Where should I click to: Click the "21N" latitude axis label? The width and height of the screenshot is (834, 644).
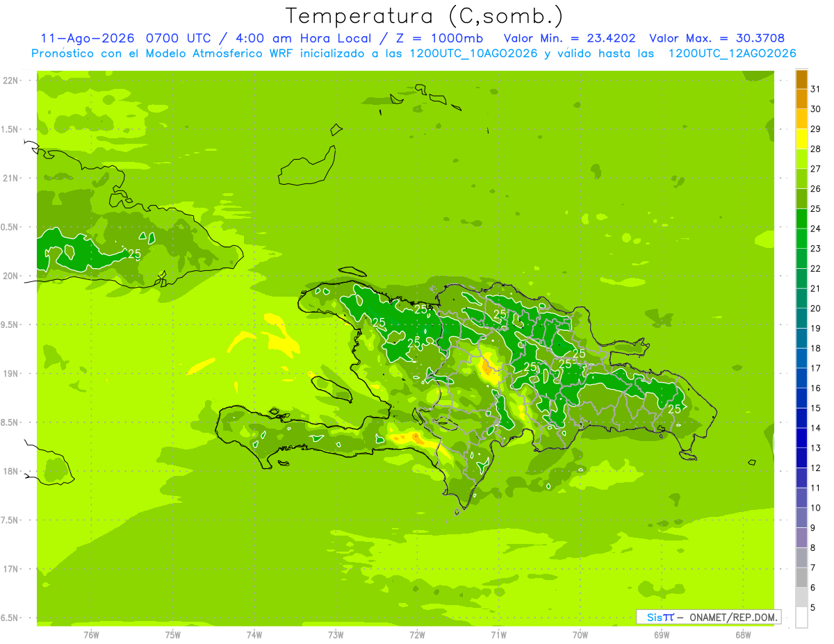10,179
